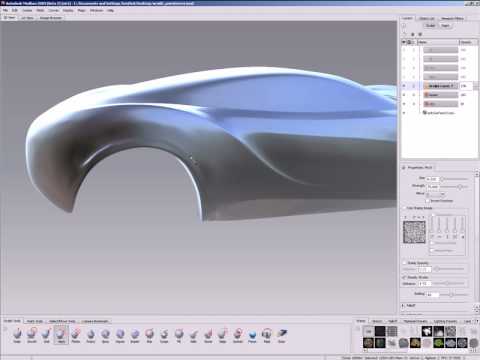
Task: Select the Foamy brush tool
Action: coord(91,334)
